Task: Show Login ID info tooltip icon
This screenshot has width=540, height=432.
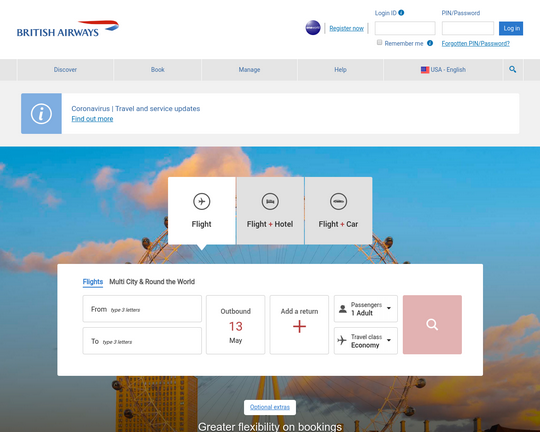Action: [x=401, y=13]
